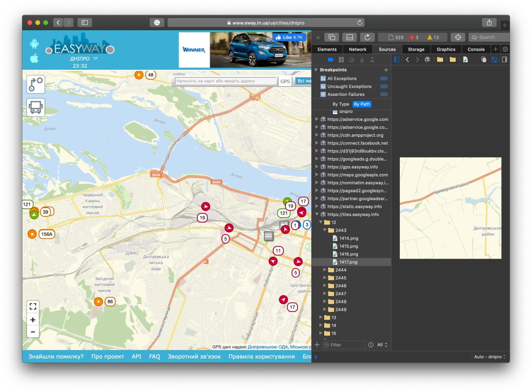The image size is (532, 392).
Task: Click the GPS button beside address field
Action: (x=285, y=81)
